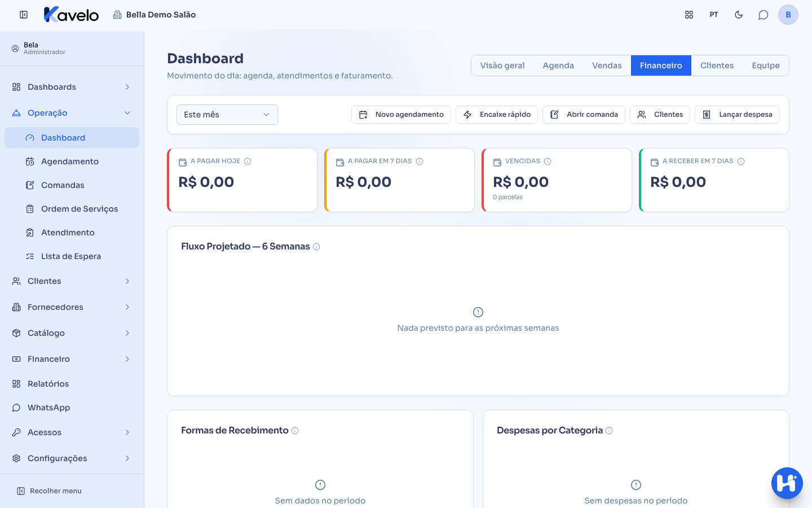Show info for A Receber em 7 Dias
The image size is (812, 508).
click(741, 161)
